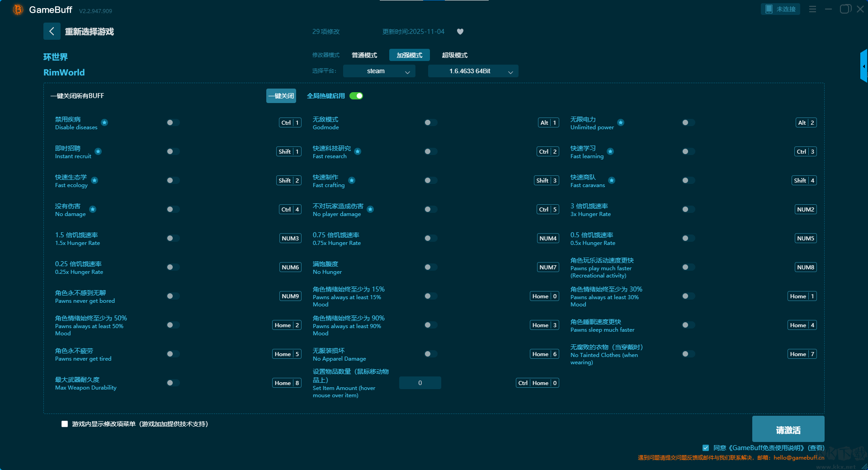Star the 禁用疾病 Disable diseases cheat
Viewport: 868px width, 470px height.
pos(104,122)
